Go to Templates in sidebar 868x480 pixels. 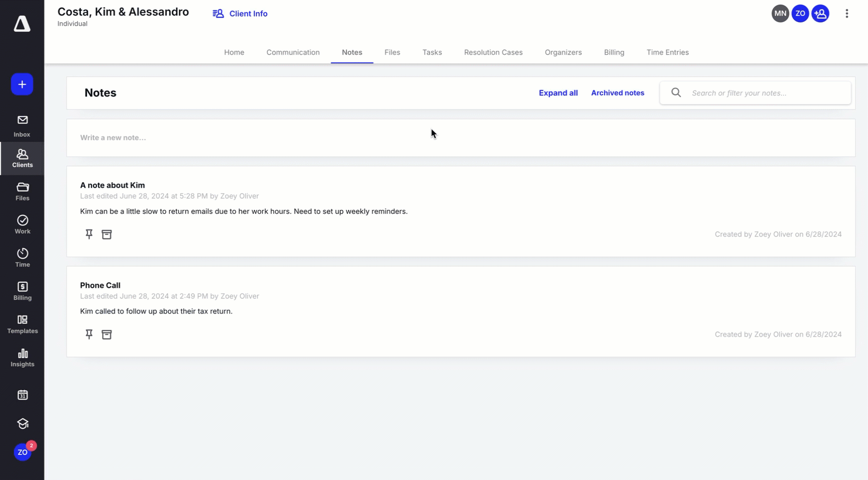click(x=22, y=324)
